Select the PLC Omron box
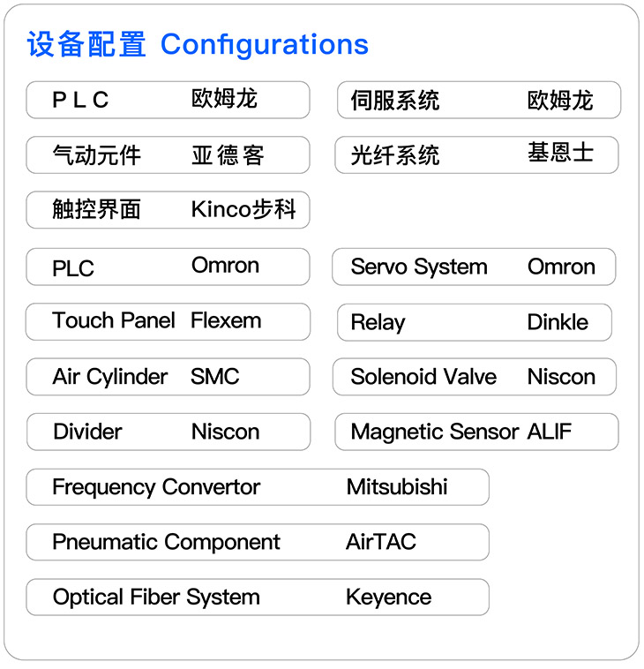The height and width of the screenshot is (669, 644). click(168, 267)
